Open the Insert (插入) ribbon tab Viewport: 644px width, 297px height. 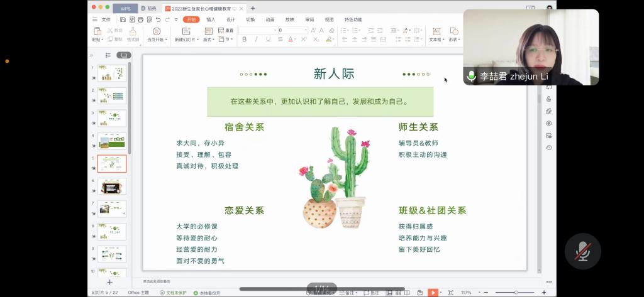(211, 19)
